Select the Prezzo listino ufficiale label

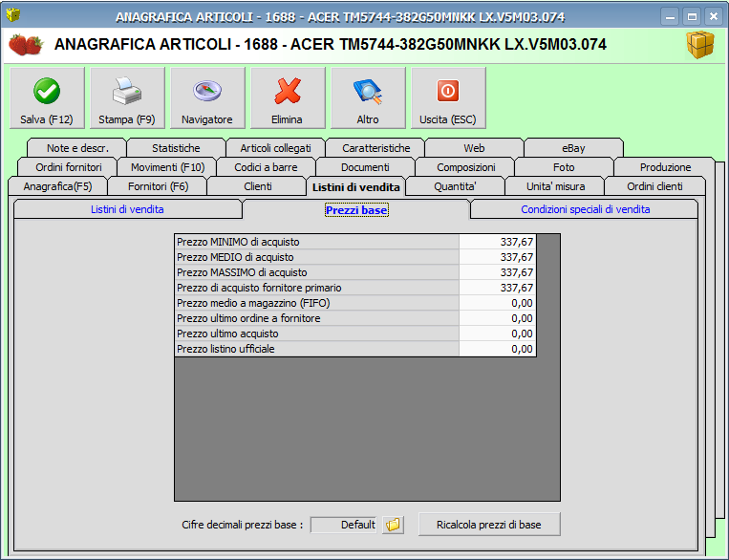coord(317,349)
